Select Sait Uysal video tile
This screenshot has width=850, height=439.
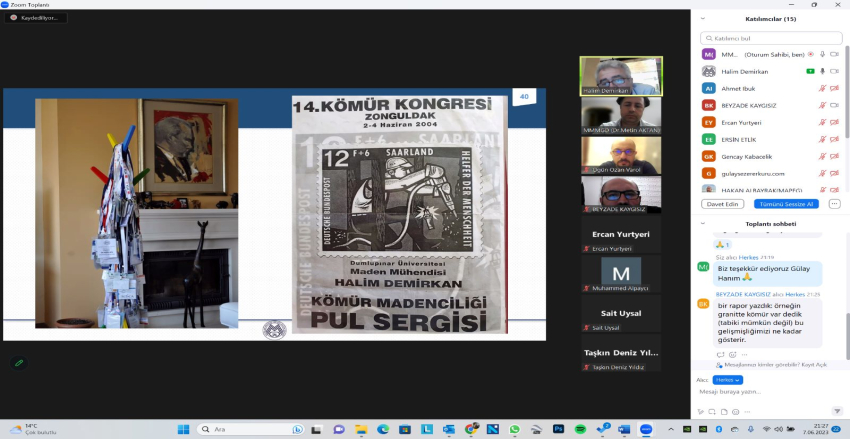pyautogui.click(x=621, y=313)
